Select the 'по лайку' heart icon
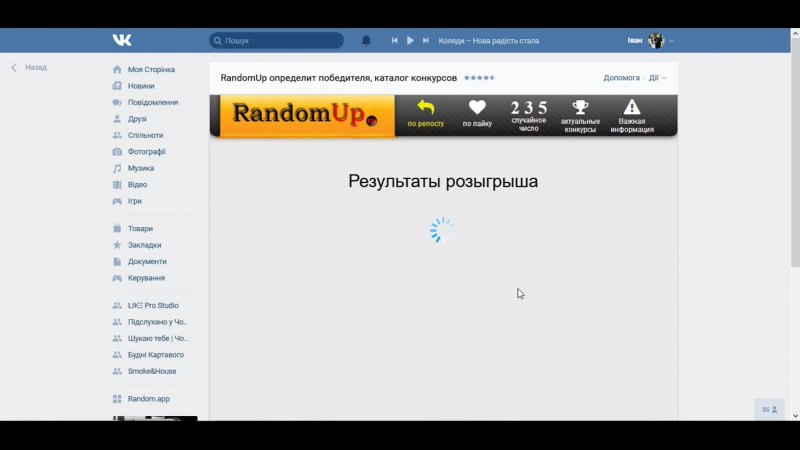 (477, 108)
